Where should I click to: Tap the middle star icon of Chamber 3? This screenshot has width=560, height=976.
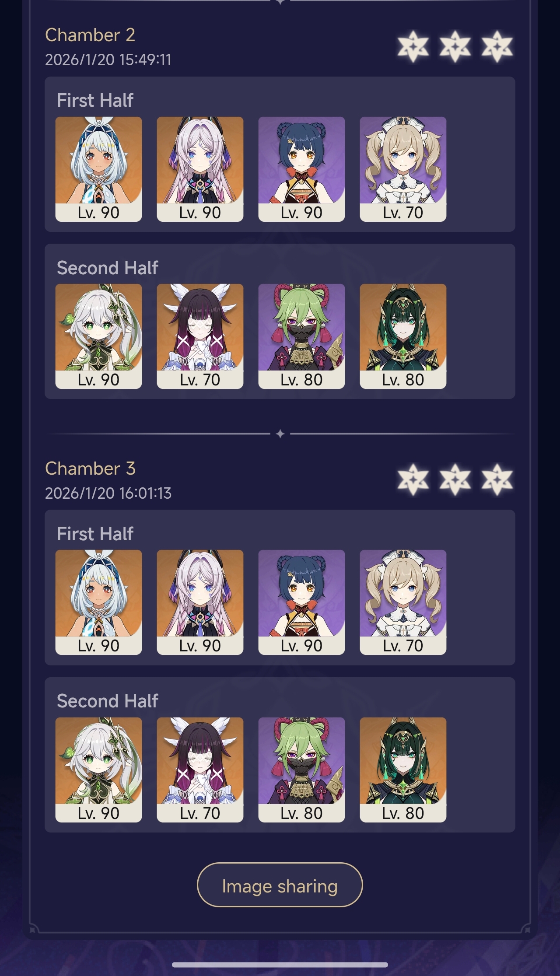(455, 479)
